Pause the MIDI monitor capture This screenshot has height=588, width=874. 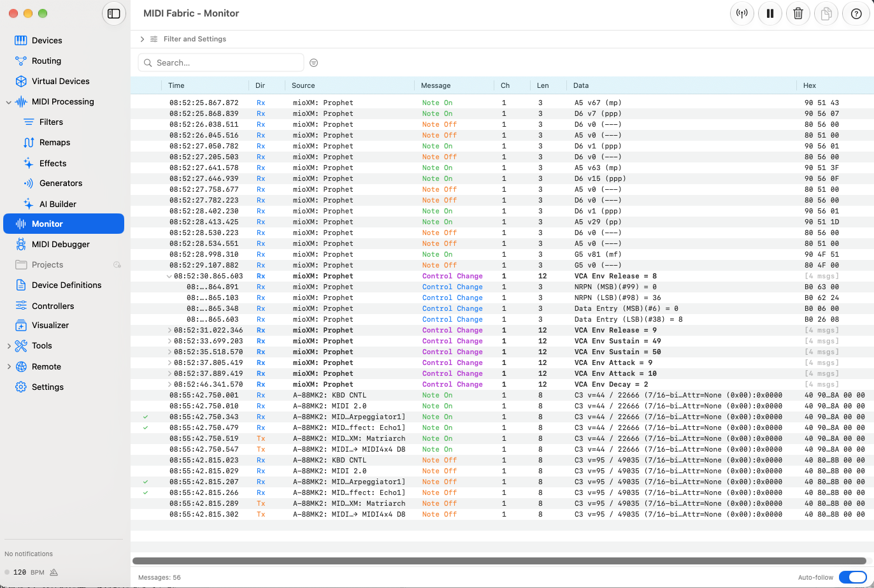[770, 13]
